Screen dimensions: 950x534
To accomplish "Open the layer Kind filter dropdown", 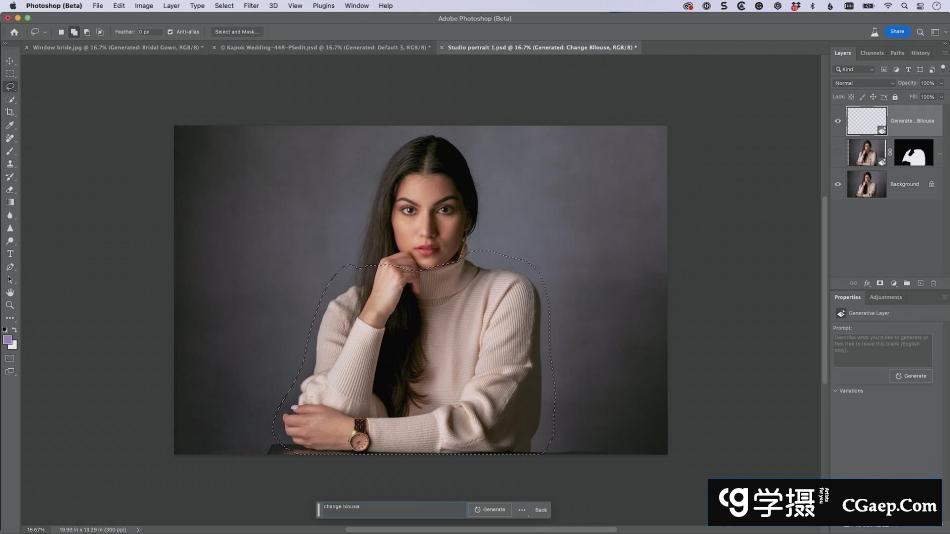I will click(x=859, y=69).
